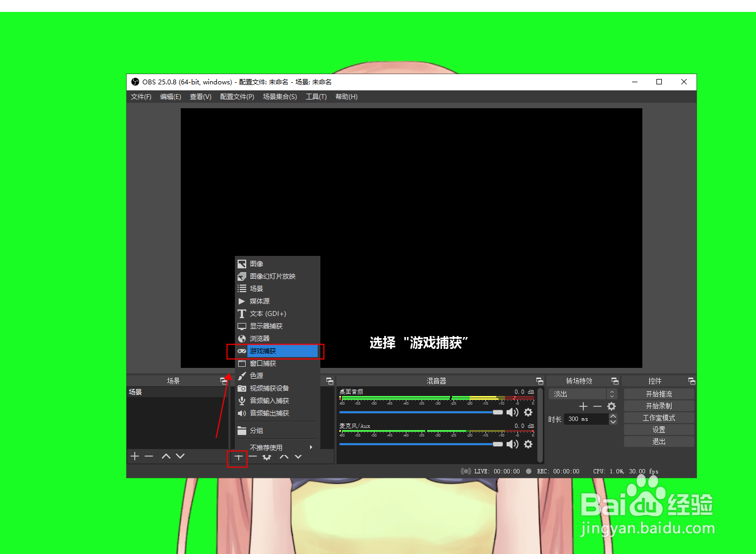Open the 淡出 transition dropdown

point(583,394)
